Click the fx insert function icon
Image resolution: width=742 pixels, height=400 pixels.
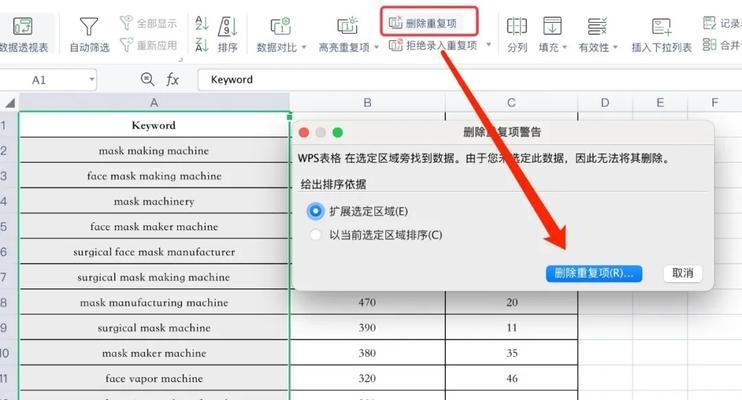coord(172,80)
